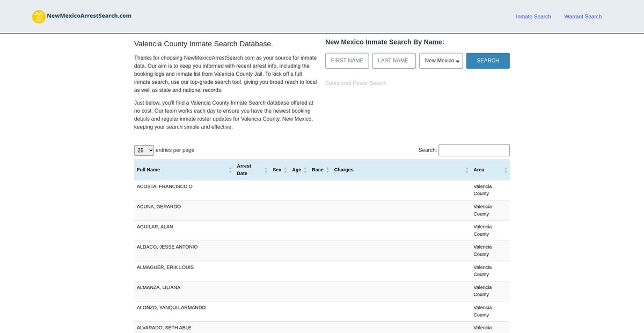Open the entries per page dropdown
The height and width of the screenshot is (333, 644).
point(144,150)
